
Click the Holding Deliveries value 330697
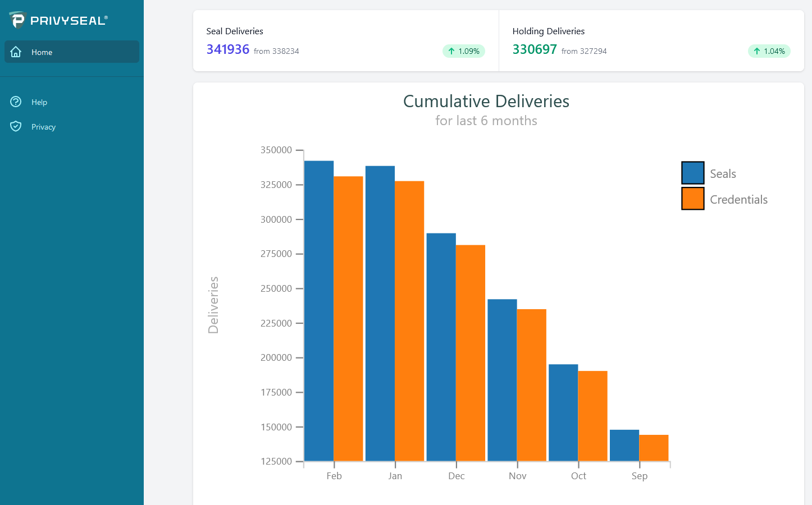coord(535,49)
